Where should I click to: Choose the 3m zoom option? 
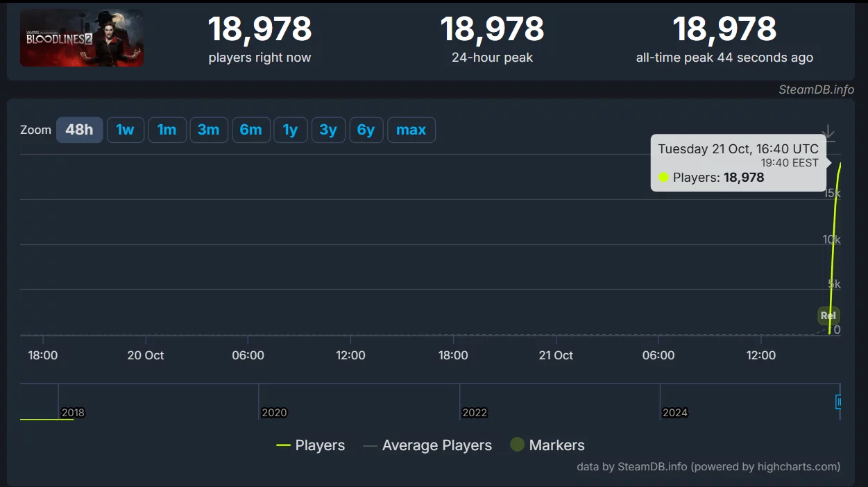[208, 130]
